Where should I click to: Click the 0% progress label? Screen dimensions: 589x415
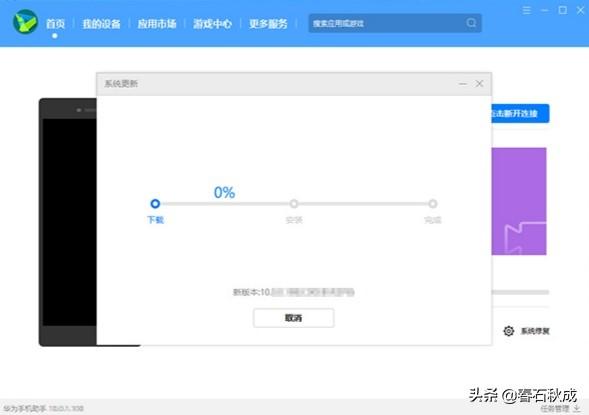click(224, 192)
